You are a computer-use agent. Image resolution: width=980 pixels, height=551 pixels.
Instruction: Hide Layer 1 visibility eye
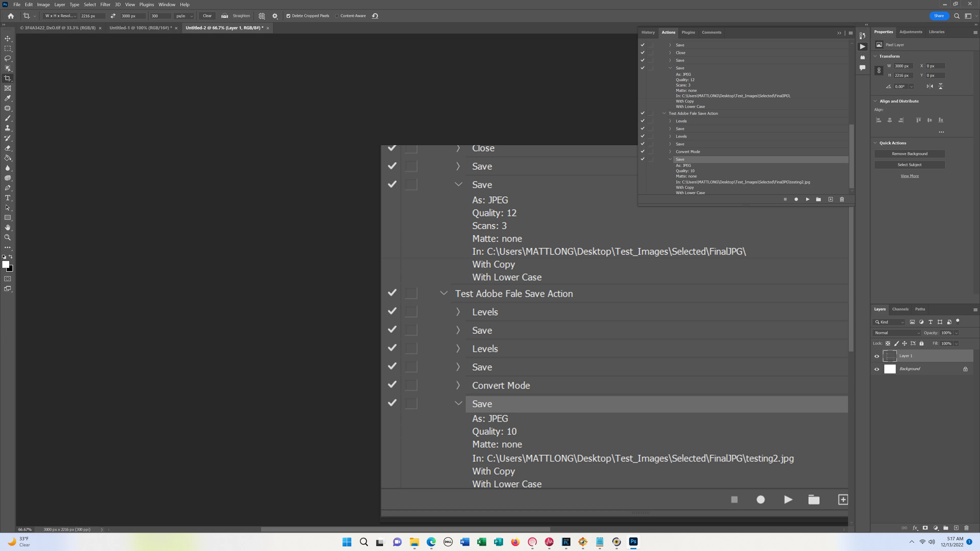click(877, 356)
